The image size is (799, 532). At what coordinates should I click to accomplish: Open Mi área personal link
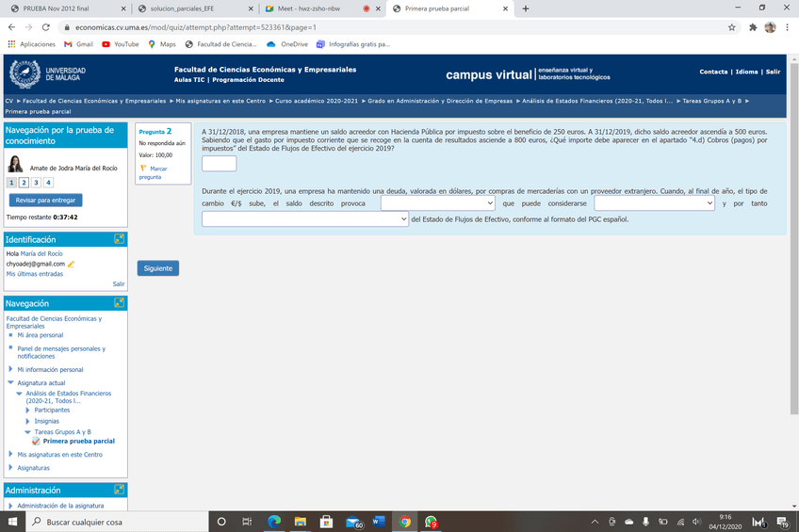[41, 335]
